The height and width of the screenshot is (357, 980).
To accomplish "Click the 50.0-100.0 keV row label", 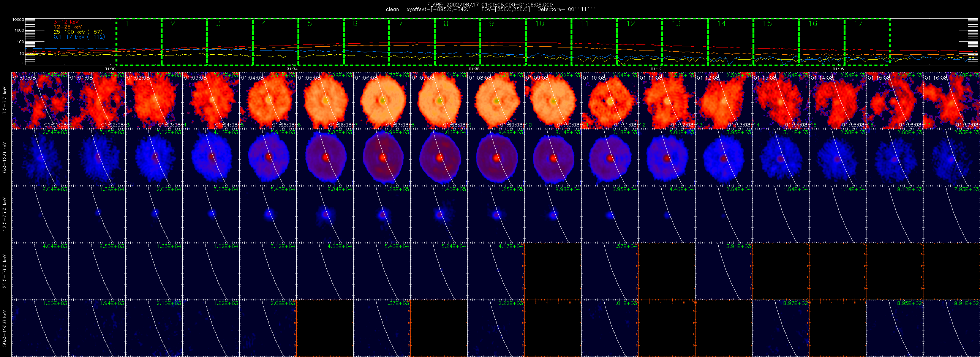I will click(x=5, y=328).
